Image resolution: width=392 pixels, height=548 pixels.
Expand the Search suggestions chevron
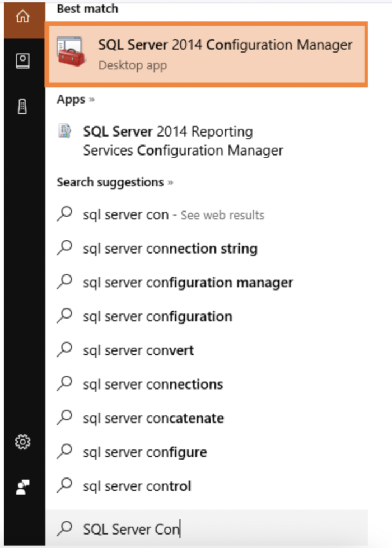click(x=170, y=183)
